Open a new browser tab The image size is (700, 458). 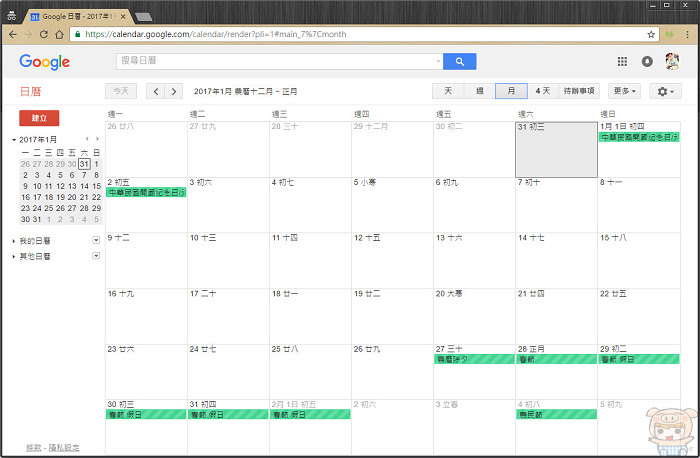143,17
